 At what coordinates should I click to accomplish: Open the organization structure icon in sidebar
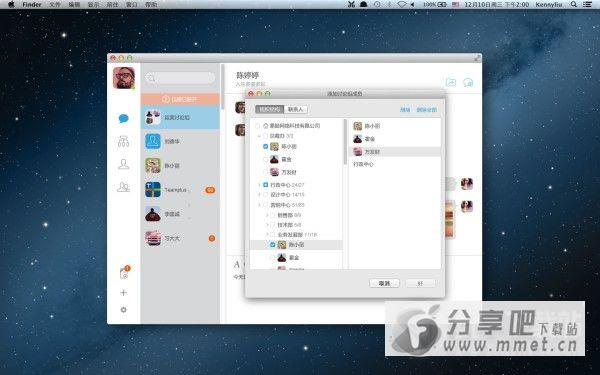123,142
